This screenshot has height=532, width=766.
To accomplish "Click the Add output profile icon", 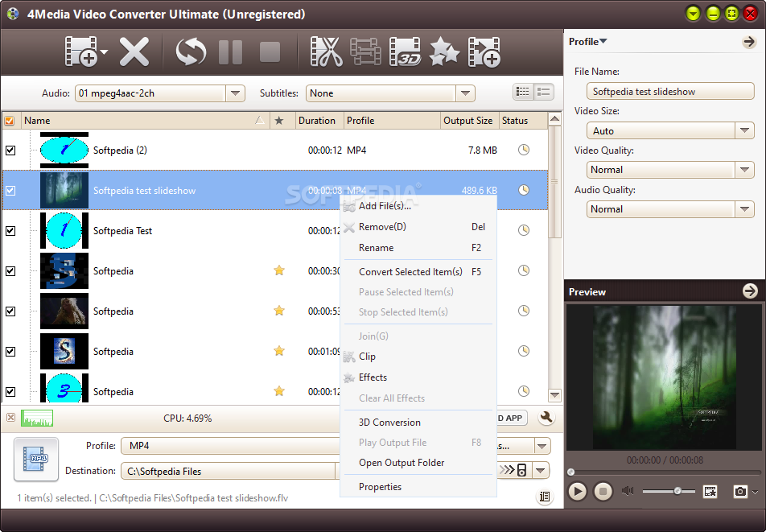I will (484, 52).
